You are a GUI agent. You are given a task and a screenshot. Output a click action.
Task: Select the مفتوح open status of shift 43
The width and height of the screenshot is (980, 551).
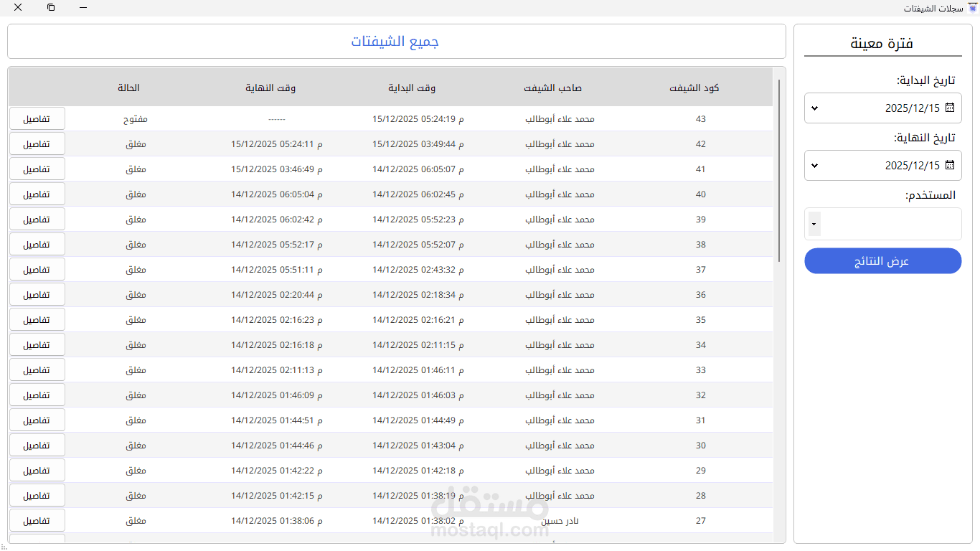(136, 119)
